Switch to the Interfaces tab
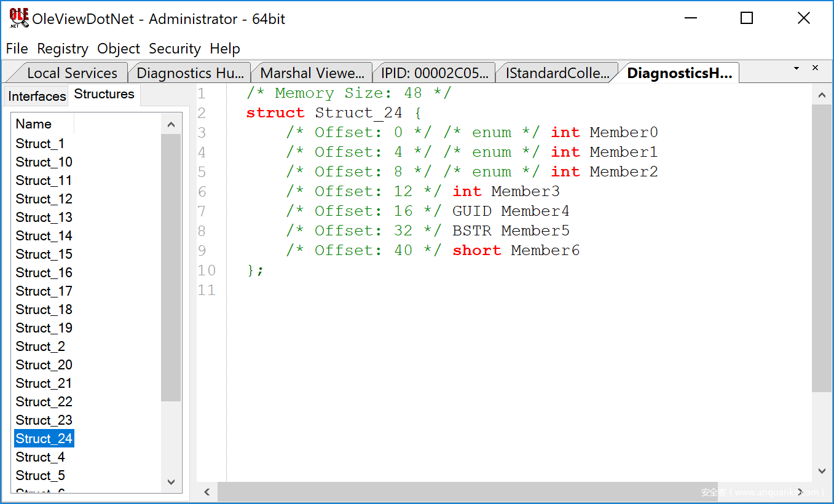 pyautogui.click(x=37, y=96)
